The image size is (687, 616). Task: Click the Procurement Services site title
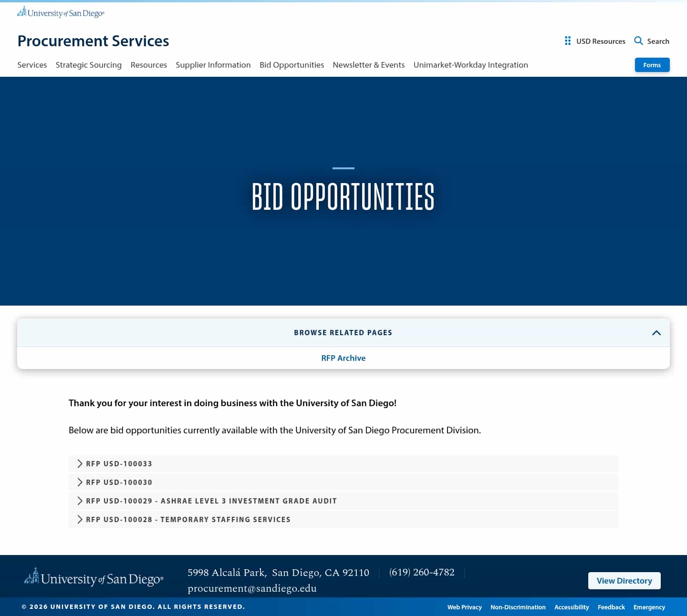point(94,41)
